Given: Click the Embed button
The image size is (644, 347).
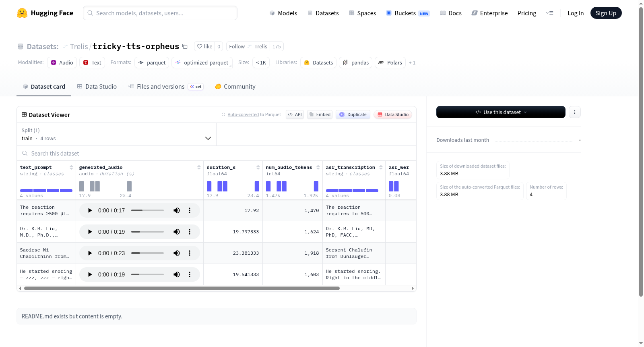Looking at the screenshot, I should (x=320, y=114).
